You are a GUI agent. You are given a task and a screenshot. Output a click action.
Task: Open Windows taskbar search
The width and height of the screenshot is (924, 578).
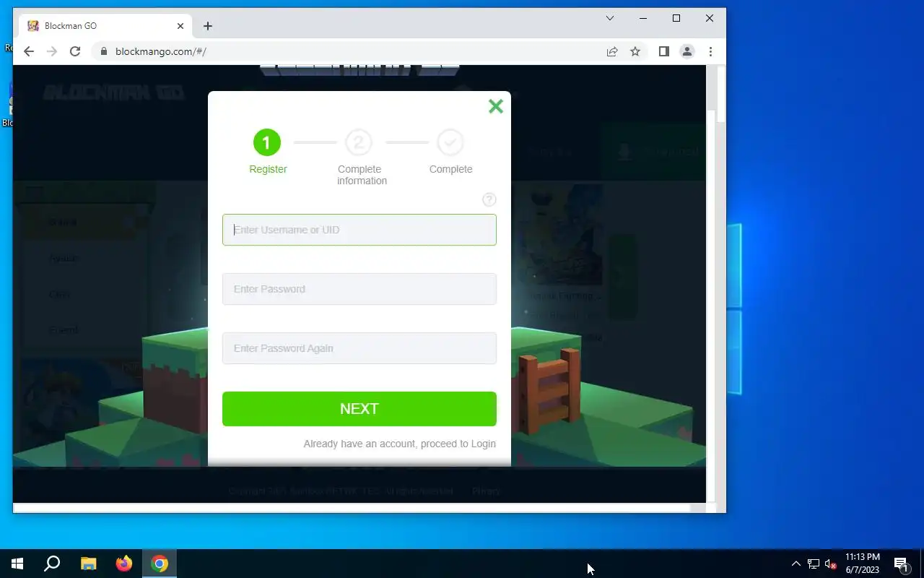point(52,564)
